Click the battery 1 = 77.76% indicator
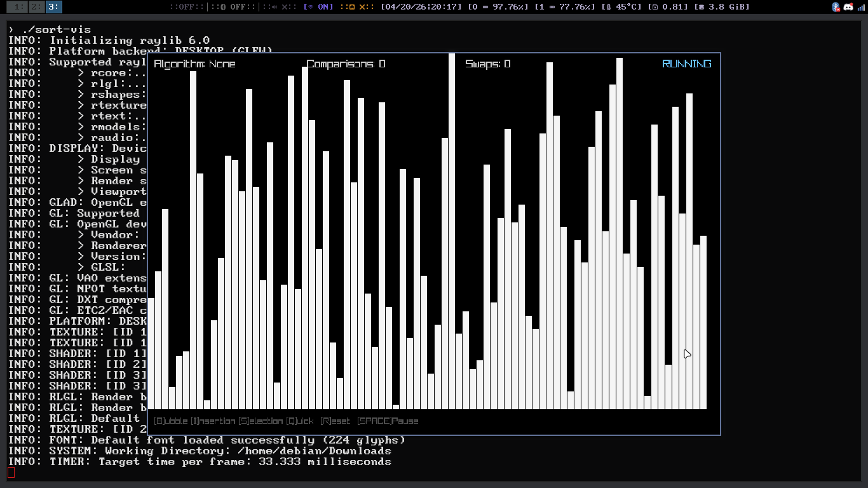This screenshot has height=488, width=868. [x=564, y=7]
